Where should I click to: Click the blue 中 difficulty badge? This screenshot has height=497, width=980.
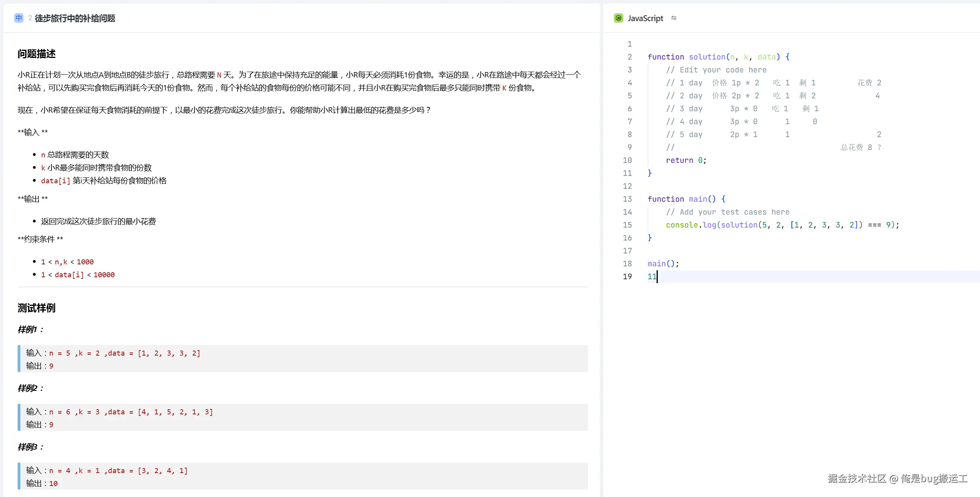18,18
